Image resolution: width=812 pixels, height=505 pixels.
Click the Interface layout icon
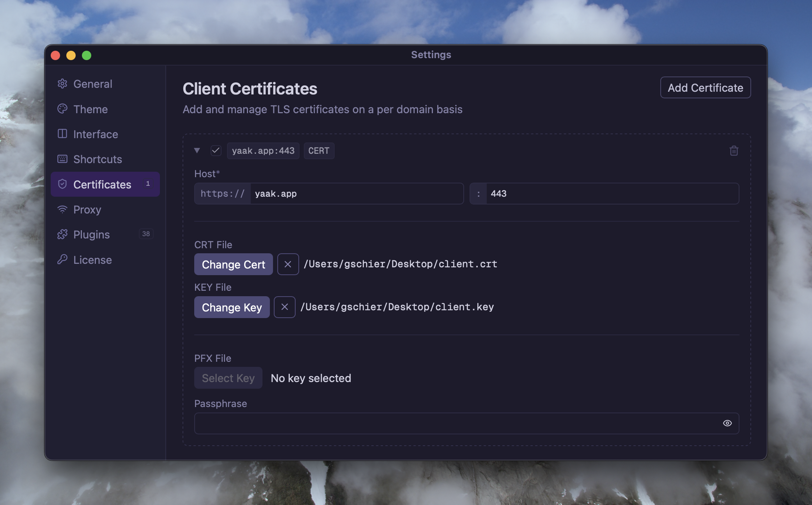pyautogui.click(x=62, y=134)
